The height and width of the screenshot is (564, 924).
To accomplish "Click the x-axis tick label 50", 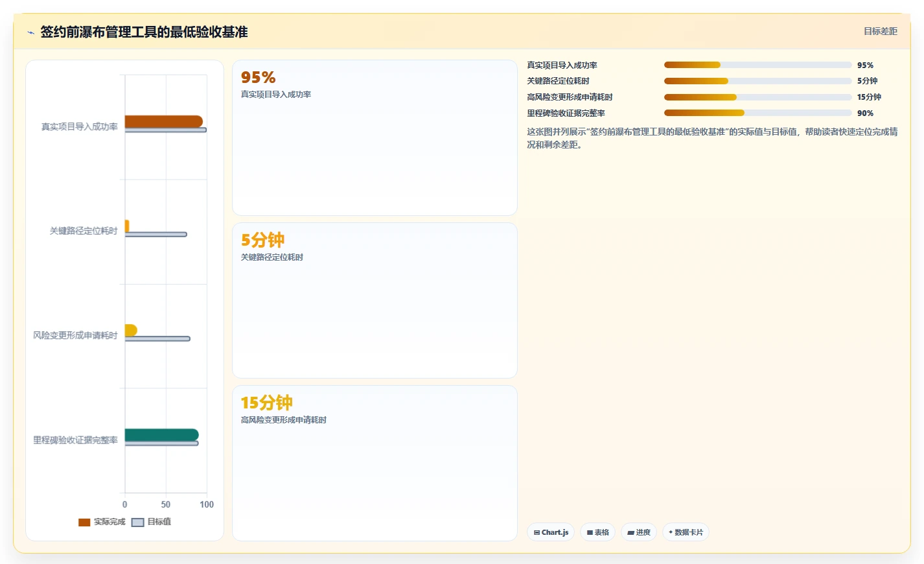I will pyautogui.click(x=166, y=504).
